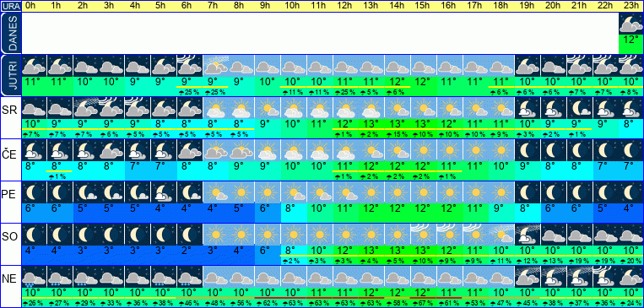Click SR 9h partly sunny icon

(x=268, y=108)
